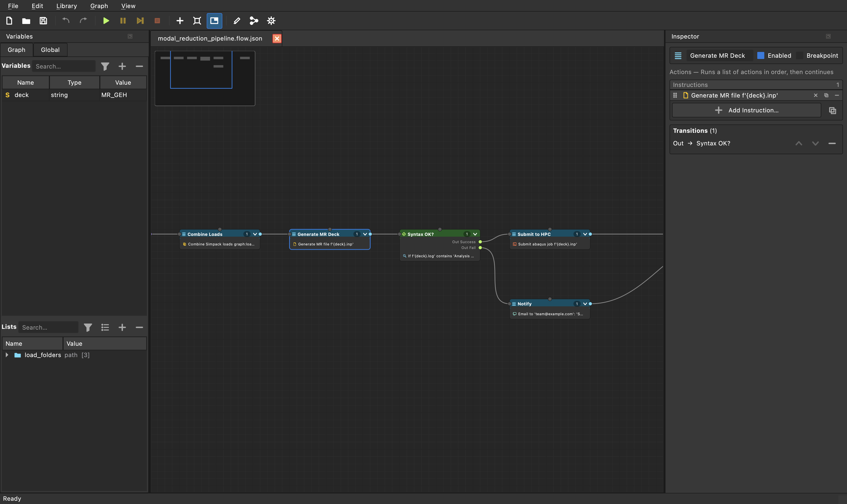Open the View menu
This screenshot has width=847, height=504.
tap(128, 6)
